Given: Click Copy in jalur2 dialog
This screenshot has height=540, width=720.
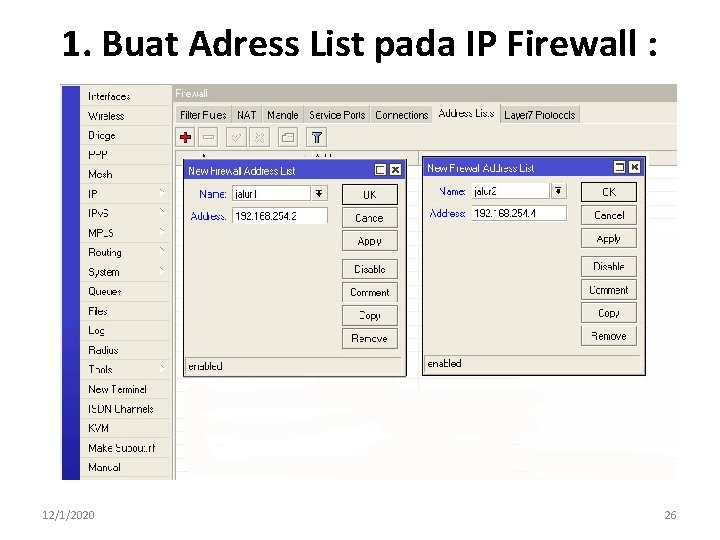Looking at the screenshot, I should (609, 313).
